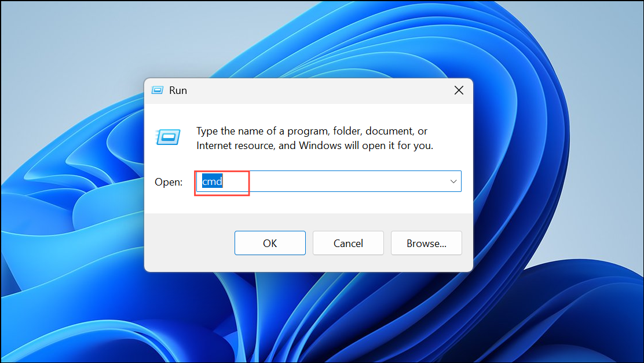Click the small Run icon in title bar
Viewport: 644px width, 363px height.
157,90
